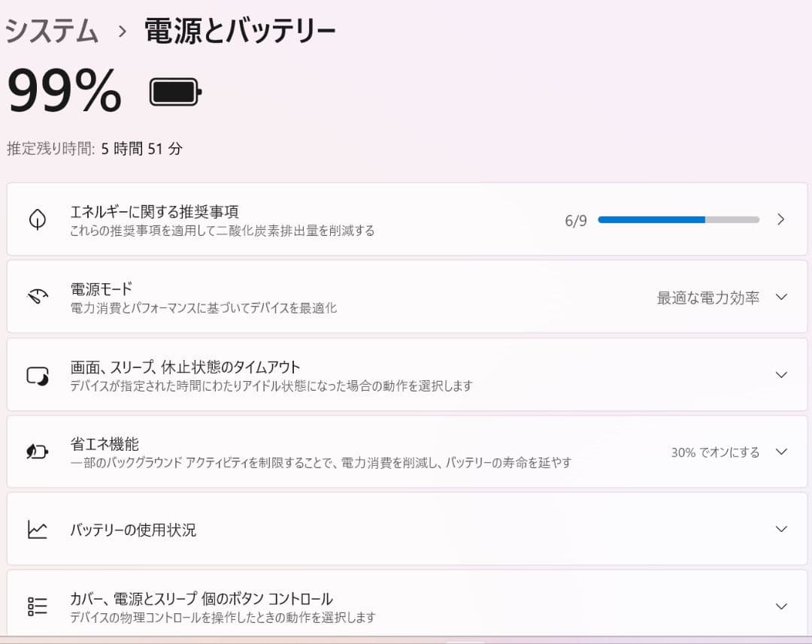Click the leaf icon for energy recommendations
This screenshot has height=644, width=812.
click(37, 219)
